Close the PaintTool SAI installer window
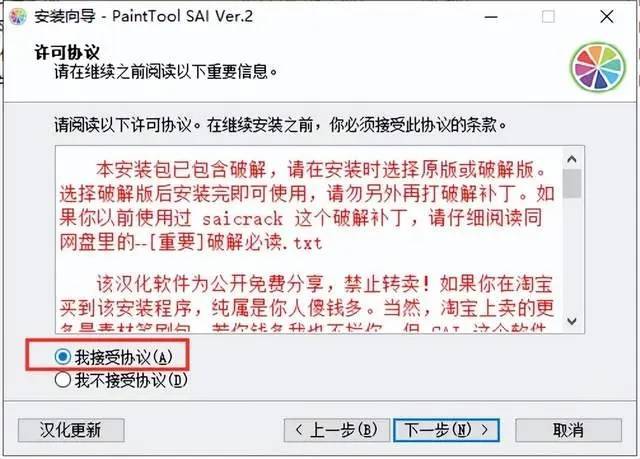 (x=607, y=17)
